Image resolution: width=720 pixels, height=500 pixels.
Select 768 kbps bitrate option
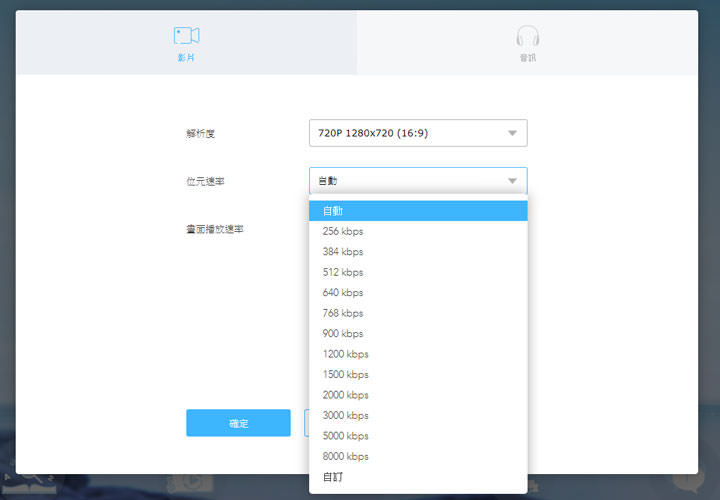click(418, 313)
